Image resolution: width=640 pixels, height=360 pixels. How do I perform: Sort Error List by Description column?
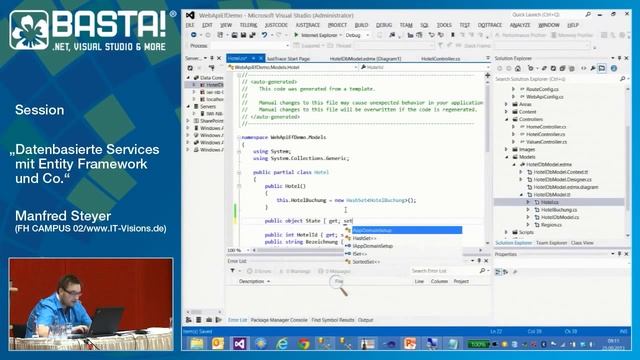tap(254, 281)
